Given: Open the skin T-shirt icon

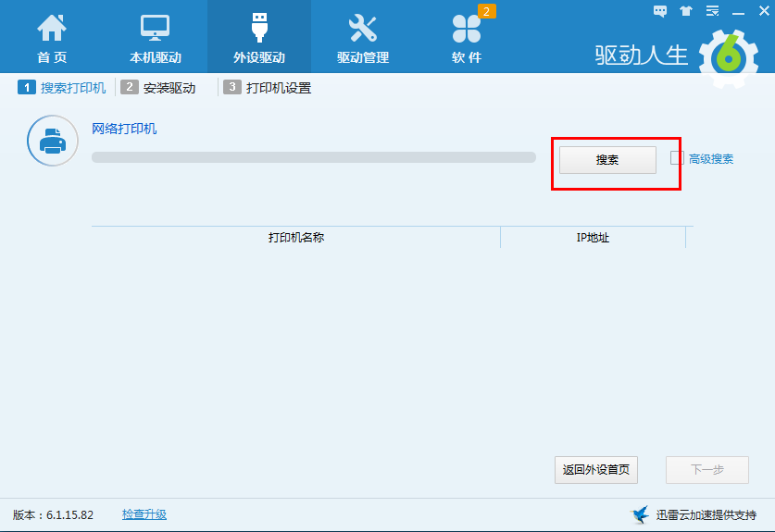Looking at the screenshot, I should (x=686, y=11).
